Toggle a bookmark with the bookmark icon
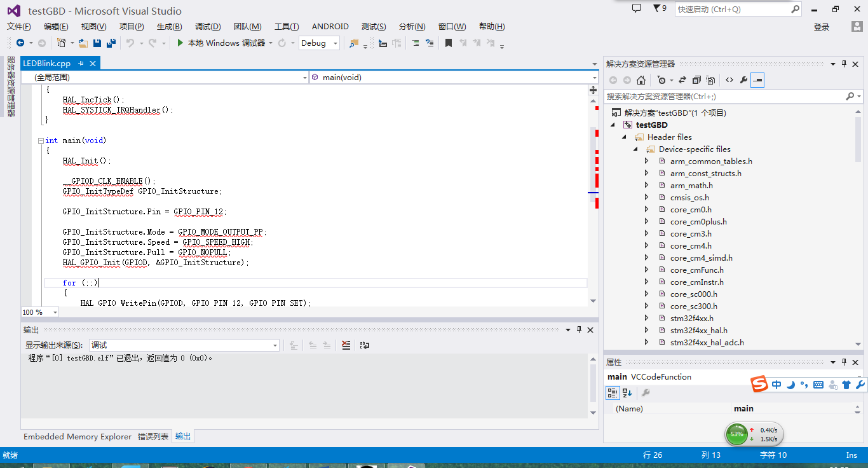The image size is (868, 468). 448,43
